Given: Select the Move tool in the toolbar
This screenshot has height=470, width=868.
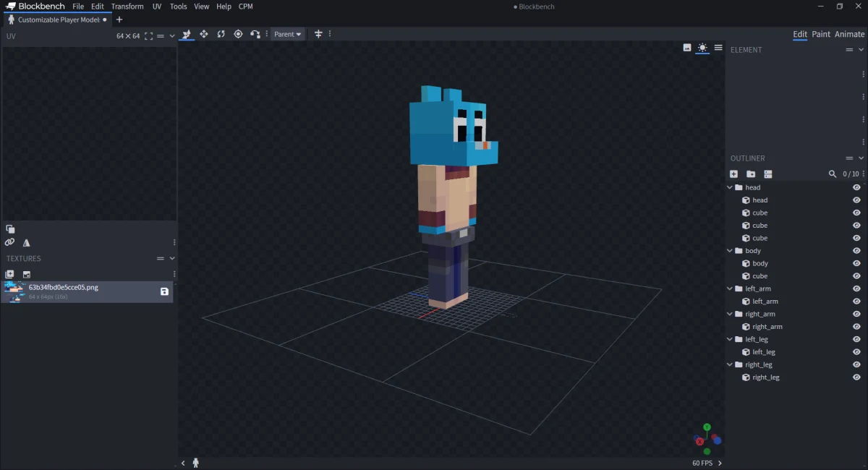Looking at the screenshot, I should tap(187, 34).
